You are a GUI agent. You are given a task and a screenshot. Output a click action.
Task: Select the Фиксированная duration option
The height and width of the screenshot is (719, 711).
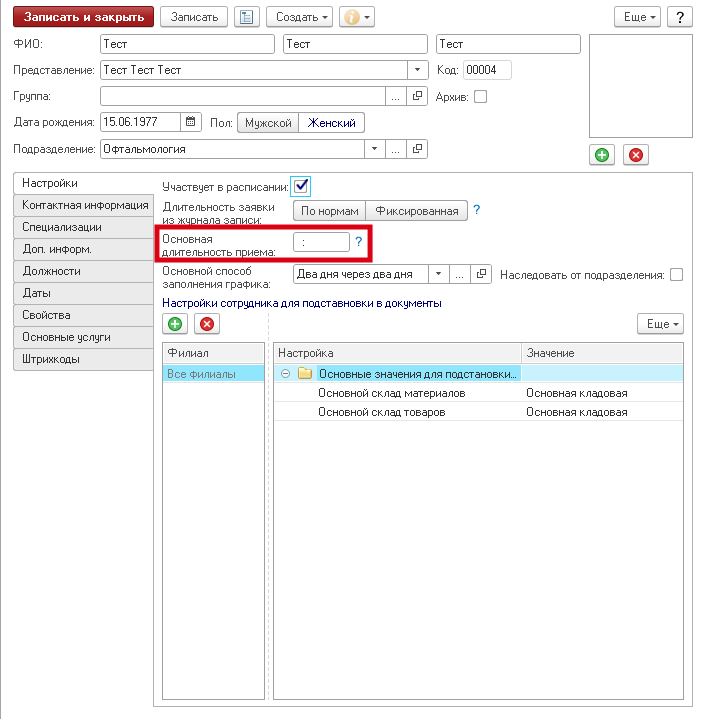[416, 211]
